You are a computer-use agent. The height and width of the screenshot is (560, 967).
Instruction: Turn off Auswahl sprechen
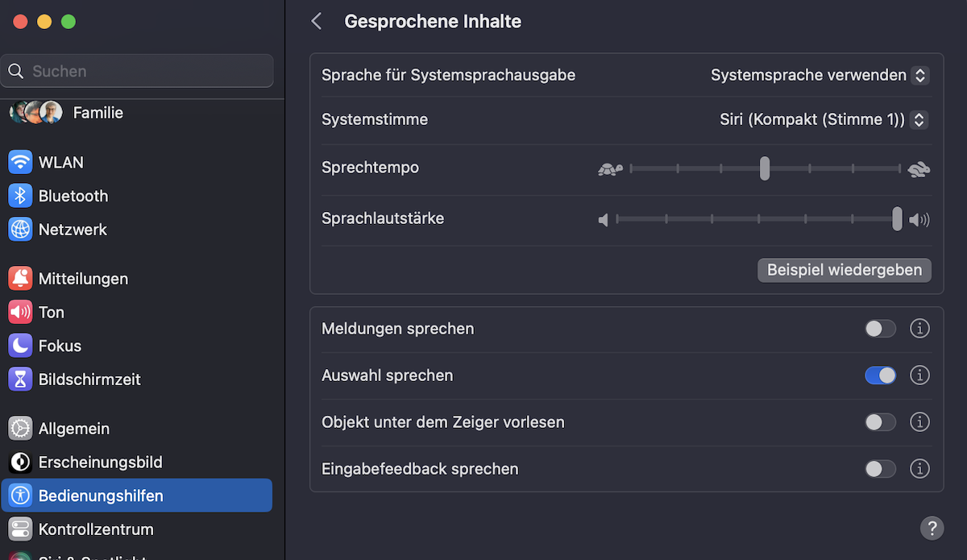pos(880,375)
